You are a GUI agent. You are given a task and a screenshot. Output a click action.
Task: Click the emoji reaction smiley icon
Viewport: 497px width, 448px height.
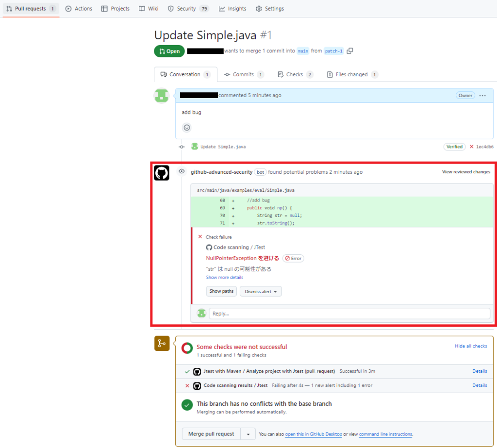[x=186, y=128]
